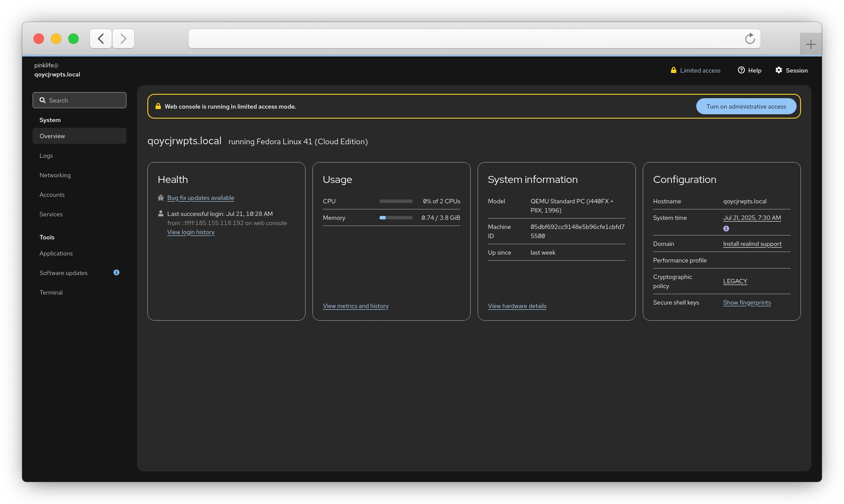This screenshot has width=844, height=504.
Task: Open the Help dropdown menu
Action: (750, 70)
